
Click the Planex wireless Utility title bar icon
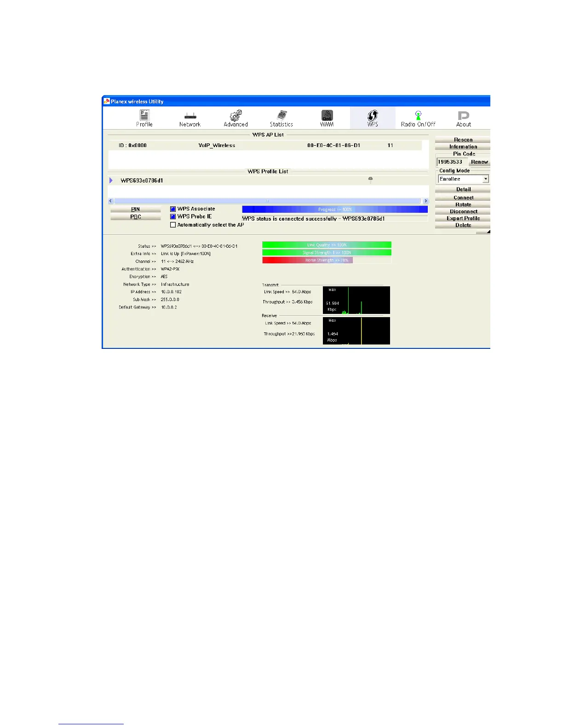pyautogui.click(x=107, y=101)
